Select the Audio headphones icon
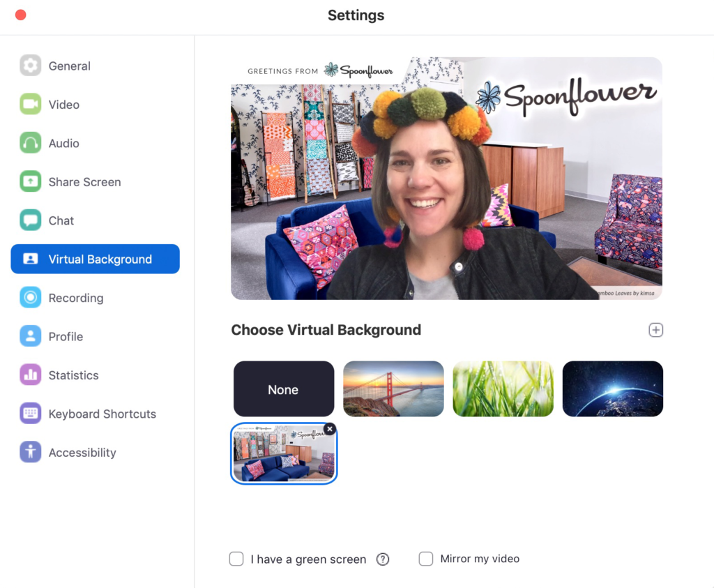714x588 pixels. (x=31, y=143)
